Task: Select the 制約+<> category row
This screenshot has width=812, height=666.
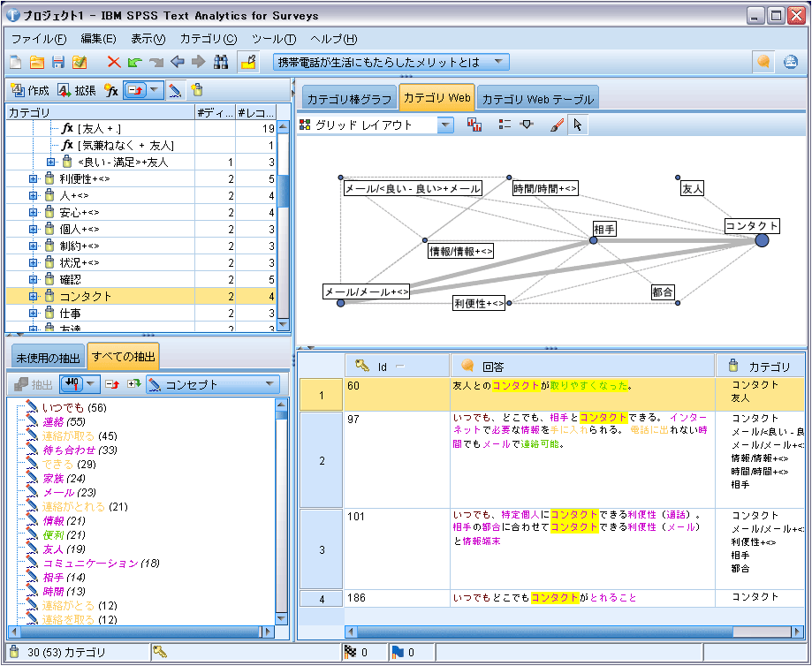Action: (x=140, y=246)
